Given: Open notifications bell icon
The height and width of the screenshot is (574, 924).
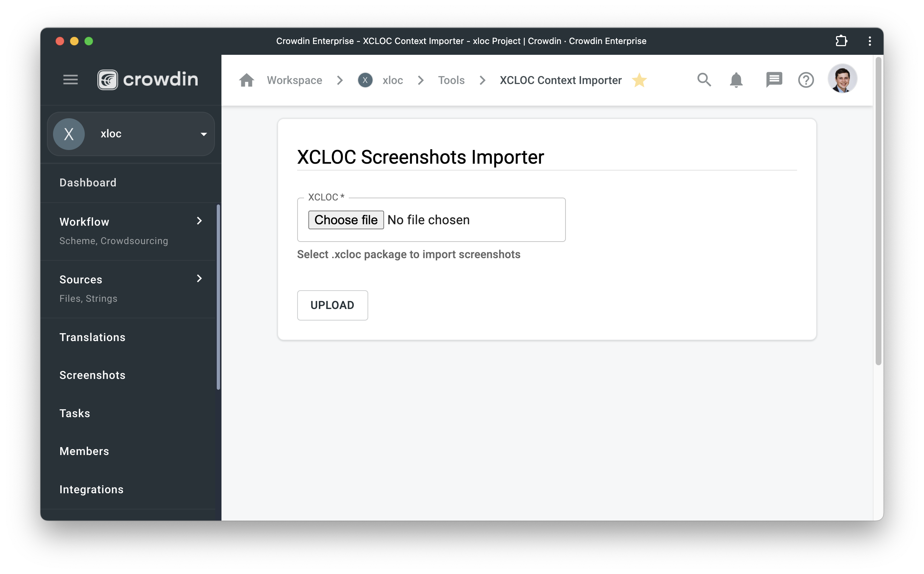Looking at the screenshot, I should click(x=736, y=80).
